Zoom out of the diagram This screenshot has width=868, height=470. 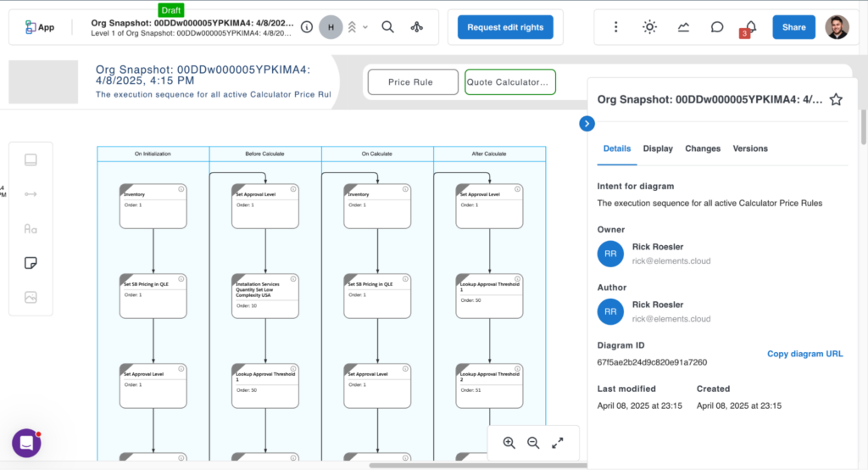533,443
